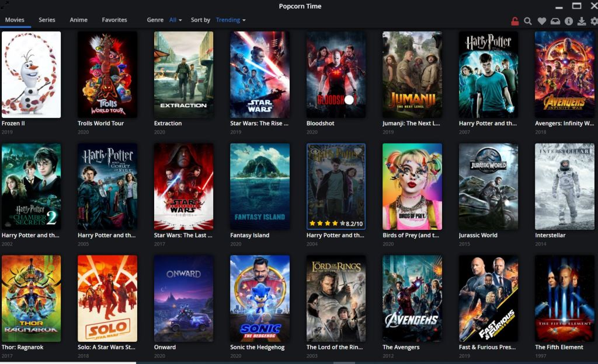Image resolution: width=598 pixels, height=364 pixels.
Task: Click the About info icon
Action: pyautogui.click(x=569, y=21)
